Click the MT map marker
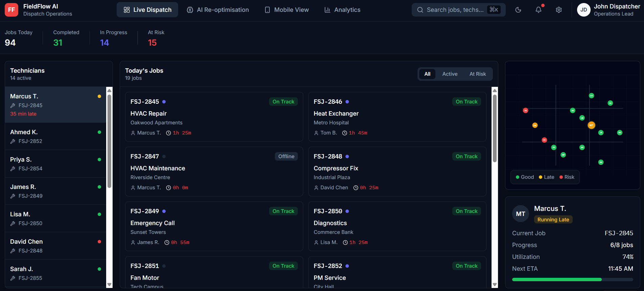Viewport: 644px width, 291px height. [x=591, y=125]
